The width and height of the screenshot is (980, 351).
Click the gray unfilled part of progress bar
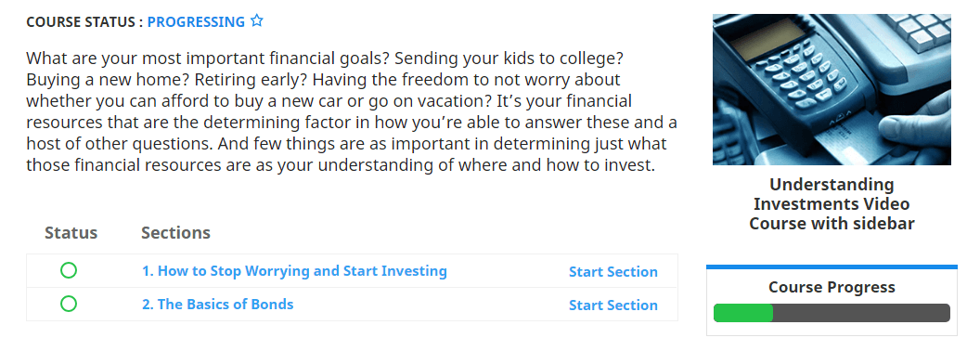[x=861, y=313]
